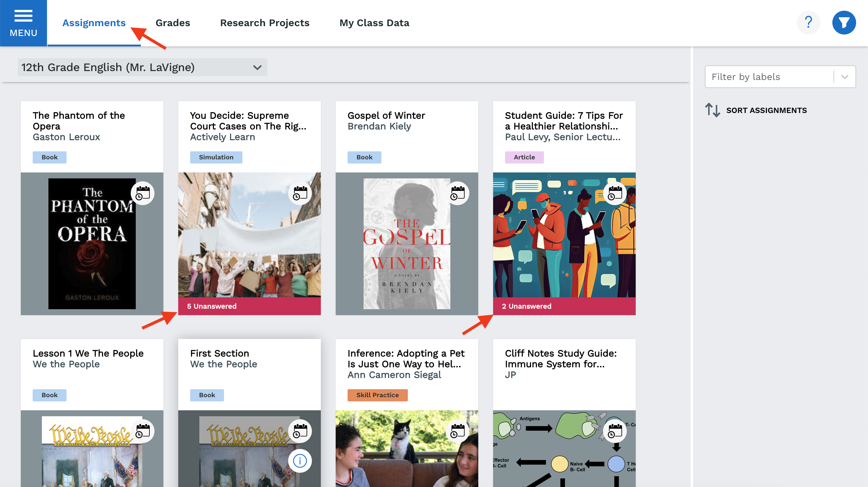Open due date icon on Gospel of Winter
The height and width of the screenshot is (487, 868).
pos(457,193)
